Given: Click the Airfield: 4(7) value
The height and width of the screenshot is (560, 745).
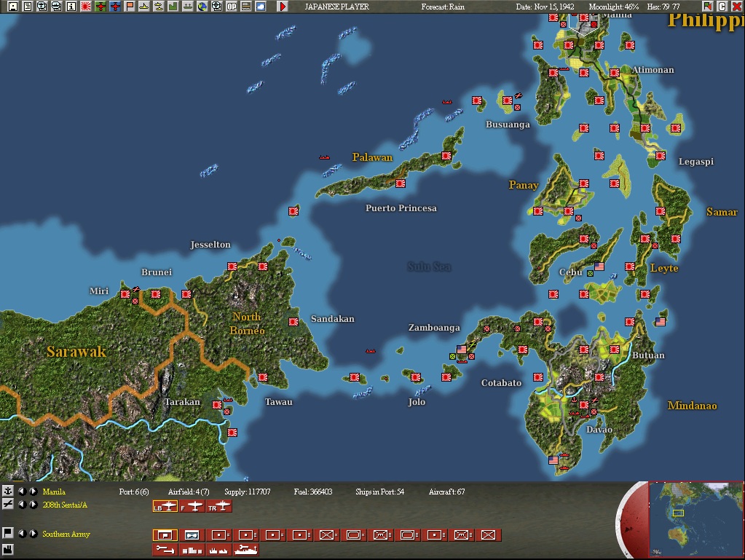Looking at the screenshot, I should pyautogui.click(x=188, y=492).
